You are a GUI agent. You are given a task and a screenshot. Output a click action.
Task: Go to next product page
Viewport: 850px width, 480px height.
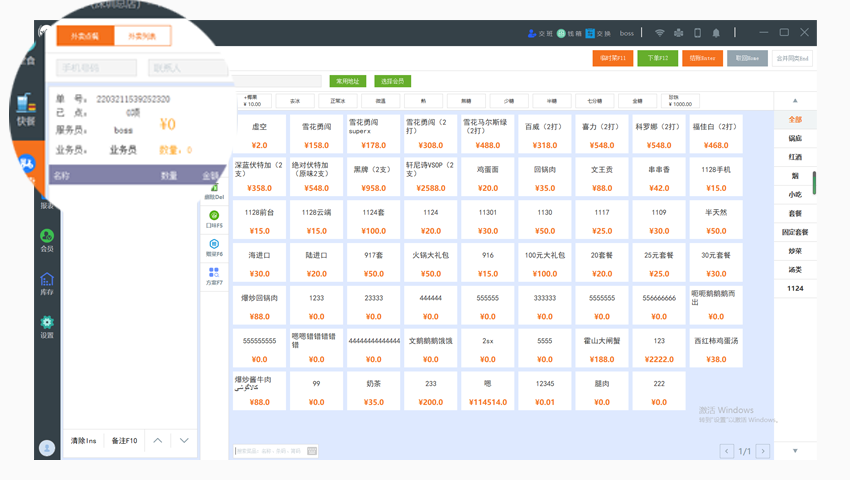coord(763,451)
